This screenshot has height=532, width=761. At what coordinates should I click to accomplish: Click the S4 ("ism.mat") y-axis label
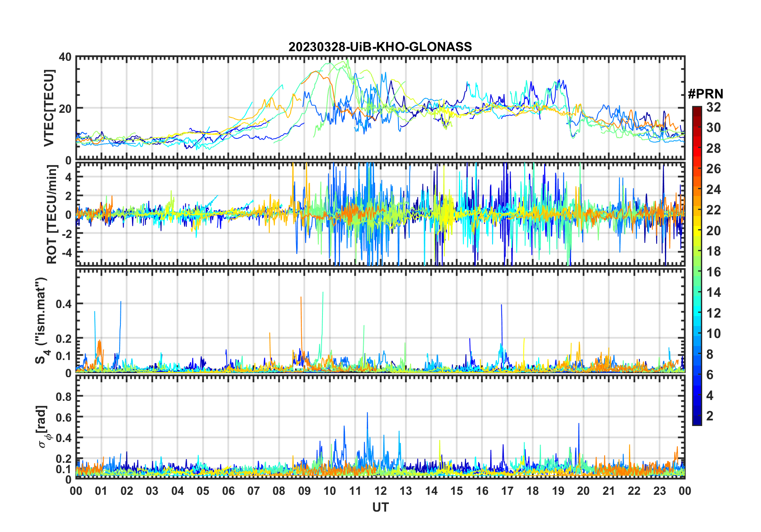pos(42,321)
